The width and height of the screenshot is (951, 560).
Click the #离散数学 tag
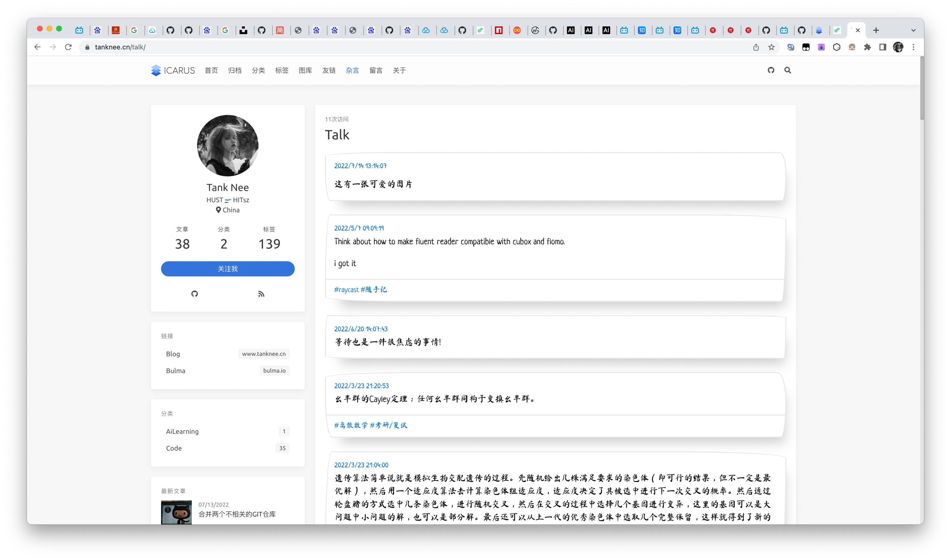click(x=351, y=425)
